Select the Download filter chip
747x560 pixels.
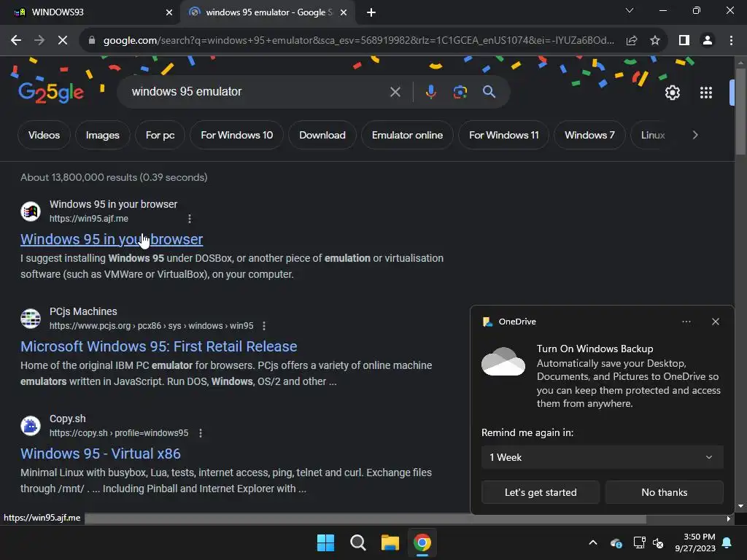322,135
